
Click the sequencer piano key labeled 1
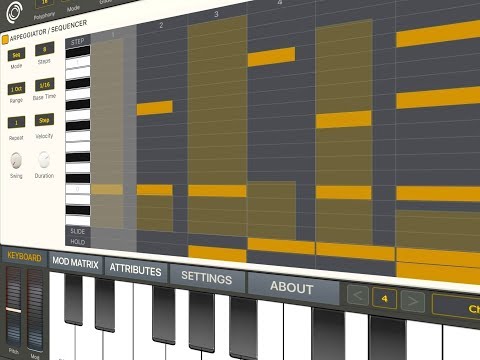pyautogui.click(x=78, y=62)
